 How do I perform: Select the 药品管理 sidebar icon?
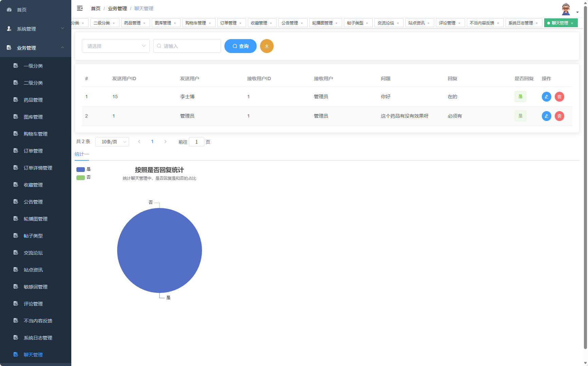16,100
